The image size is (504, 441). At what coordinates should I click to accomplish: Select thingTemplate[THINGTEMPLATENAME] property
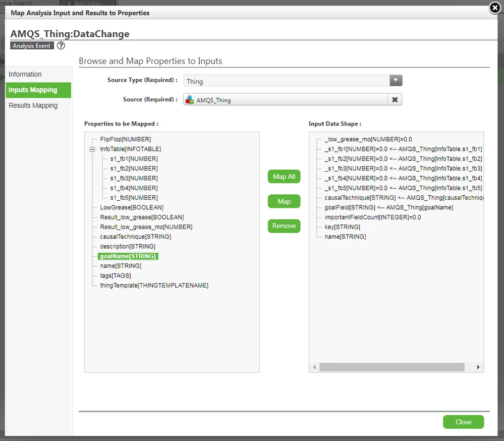click(154, 286)
